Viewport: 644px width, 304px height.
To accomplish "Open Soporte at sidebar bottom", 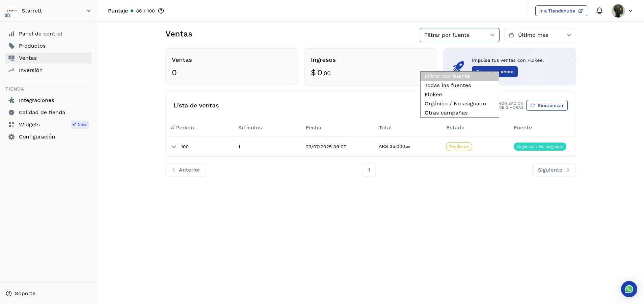I will [25, 294].
